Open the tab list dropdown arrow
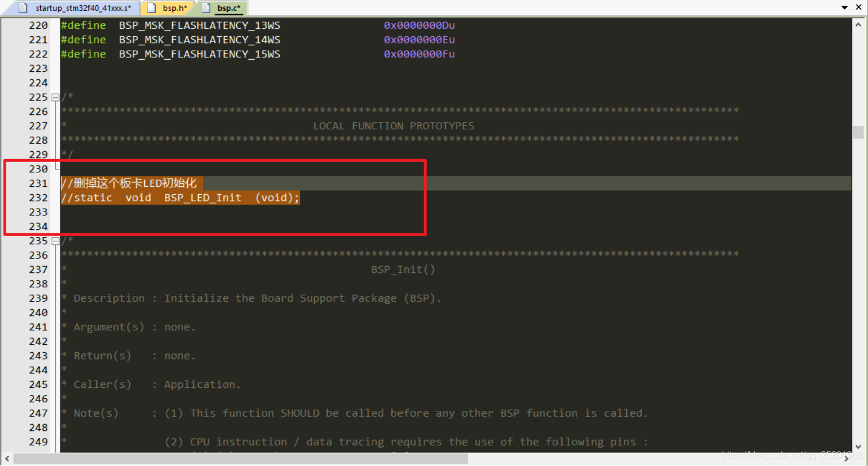 tap(844, 7)
